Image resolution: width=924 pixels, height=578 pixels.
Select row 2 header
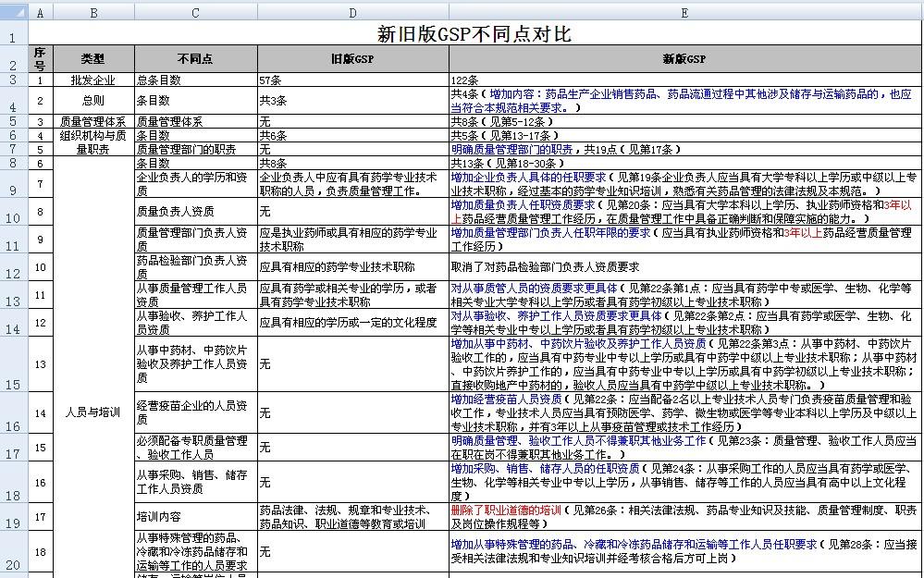click(14, 59)
